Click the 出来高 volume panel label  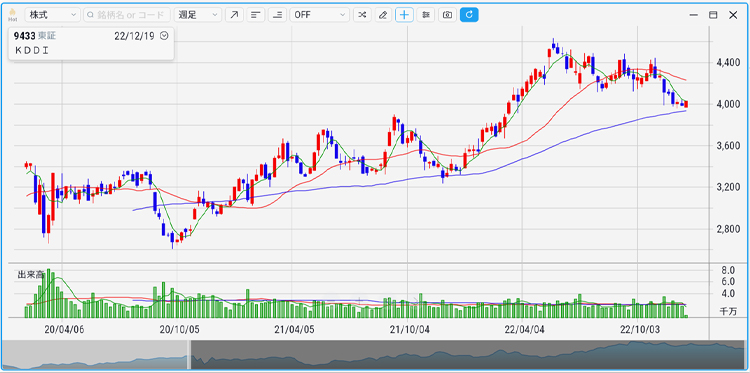click(31, 275)
